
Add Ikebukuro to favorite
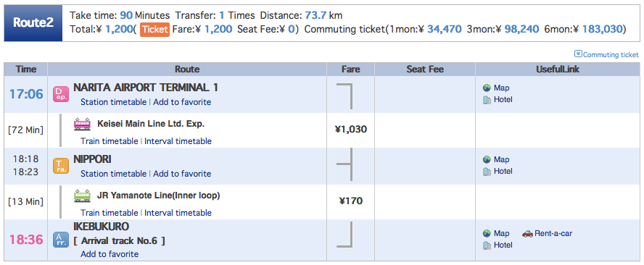point(110,254)
